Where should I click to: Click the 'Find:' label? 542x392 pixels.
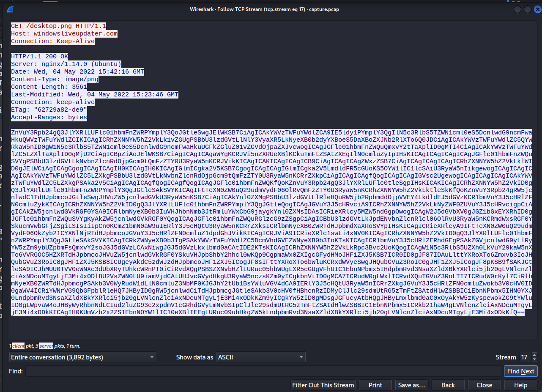click(15, 371)
